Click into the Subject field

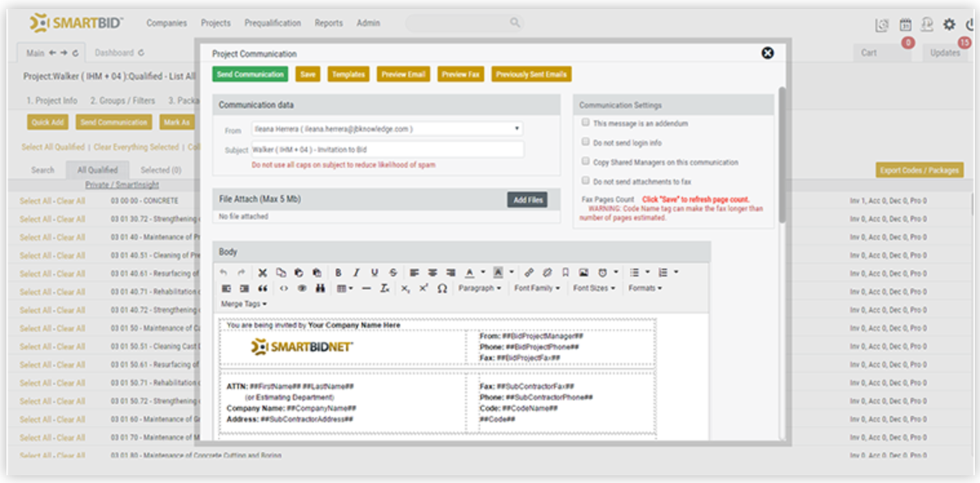point(387,149)
